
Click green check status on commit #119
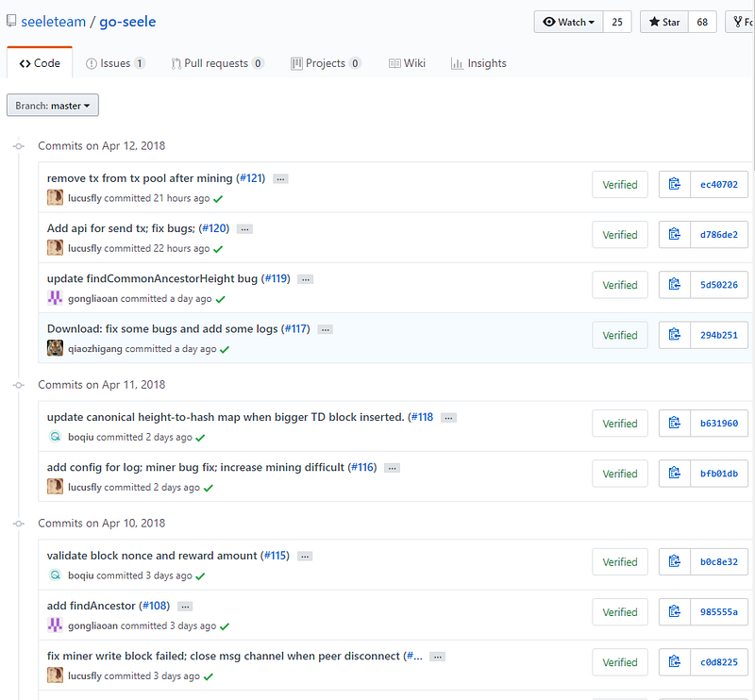tap(221, 299)
